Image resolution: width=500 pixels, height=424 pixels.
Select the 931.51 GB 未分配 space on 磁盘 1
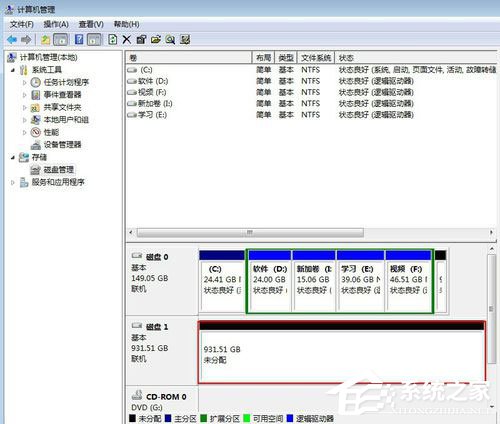point(341,352)
